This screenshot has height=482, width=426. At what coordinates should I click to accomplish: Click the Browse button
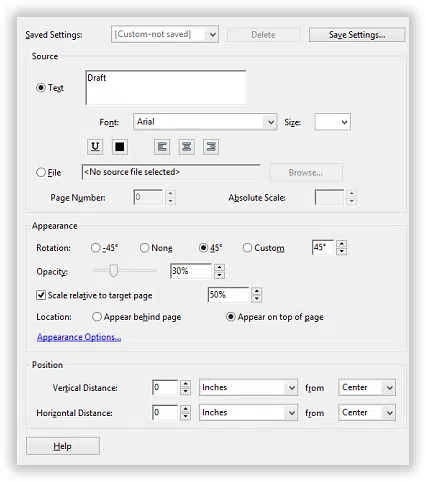pyautogui.click(x=306, y=172)
